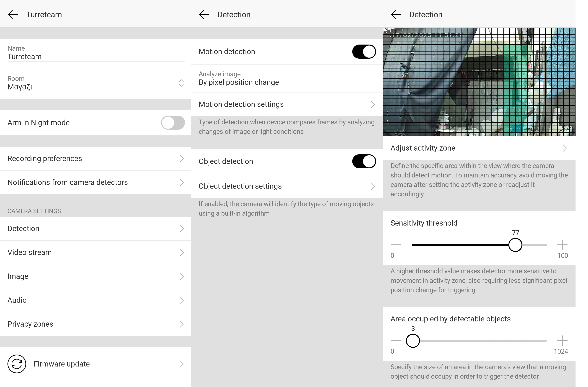
Task: Click the Sensitivity threshold slider handle
Action: pyautogui.click(x=515, y=245)
